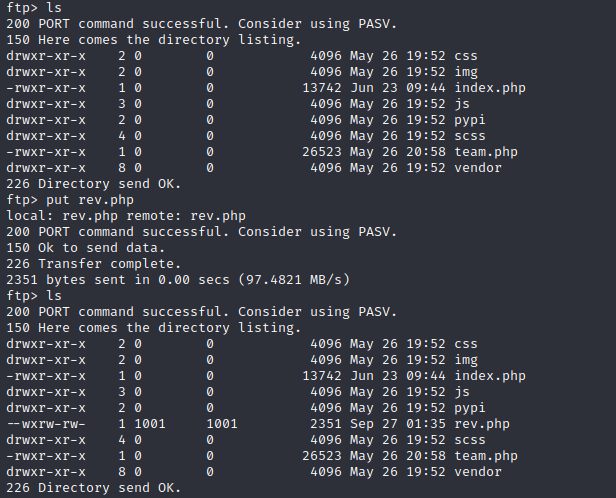The height and width of the screenshot is (498, 616).
Task: Click the "ftp> put rev.php" command line
Action: point(70,199)
